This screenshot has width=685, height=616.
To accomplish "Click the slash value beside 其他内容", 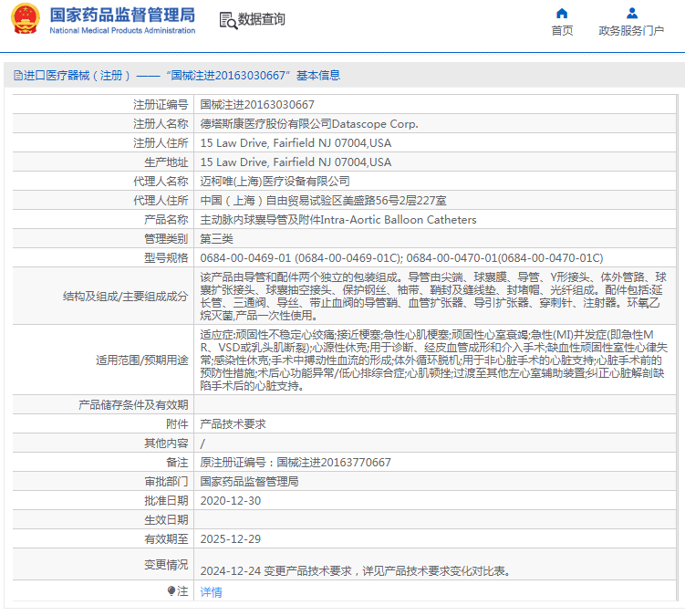I will [202, 444].
